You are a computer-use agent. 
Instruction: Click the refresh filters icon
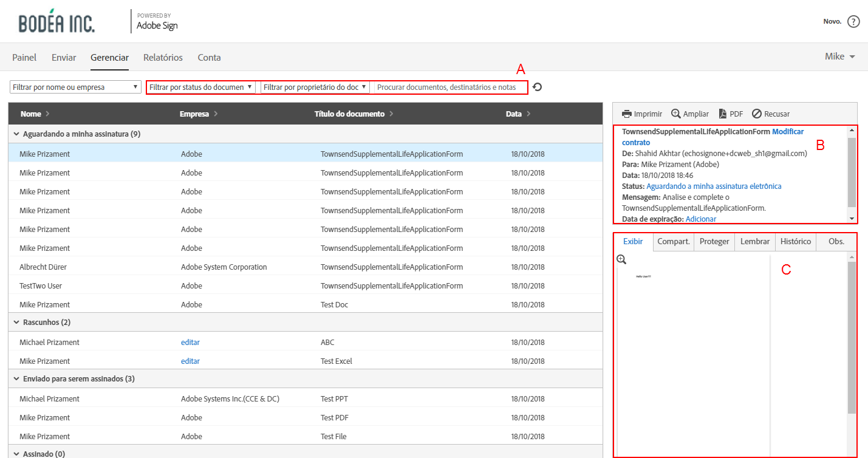click(x=537, y=87)
